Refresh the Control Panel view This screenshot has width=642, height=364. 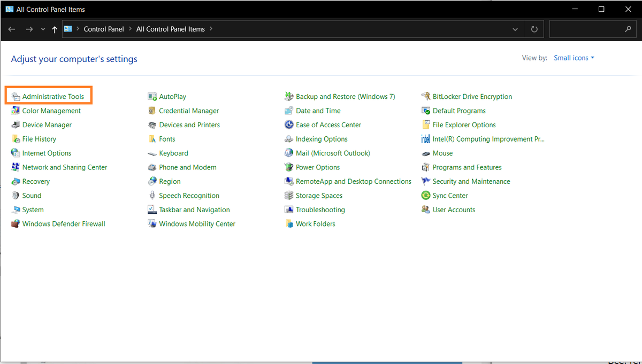(x=534, y=29)
